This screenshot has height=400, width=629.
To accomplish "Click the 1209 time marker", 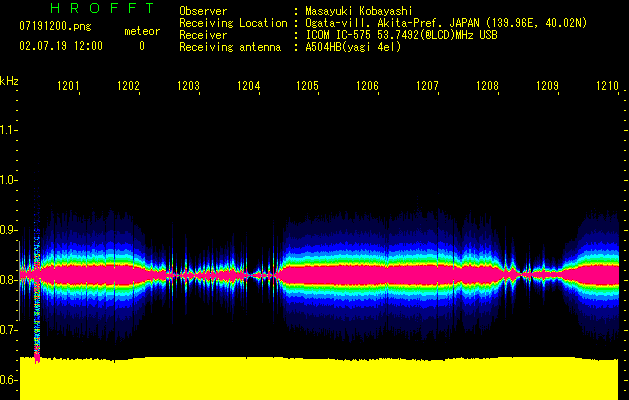I will tap(548, 86).
